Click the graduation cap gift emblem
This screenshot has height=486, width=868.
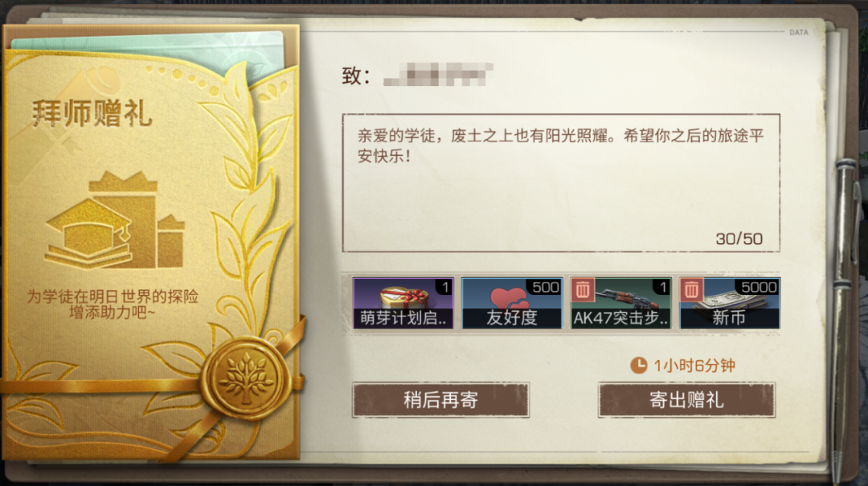[x=115, y=220]
